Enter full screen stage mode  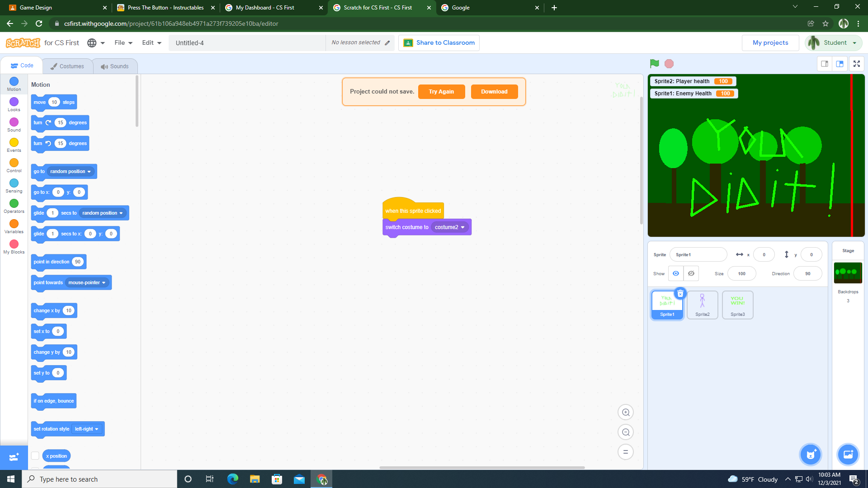pyautogui.click(x=856, y=64)
